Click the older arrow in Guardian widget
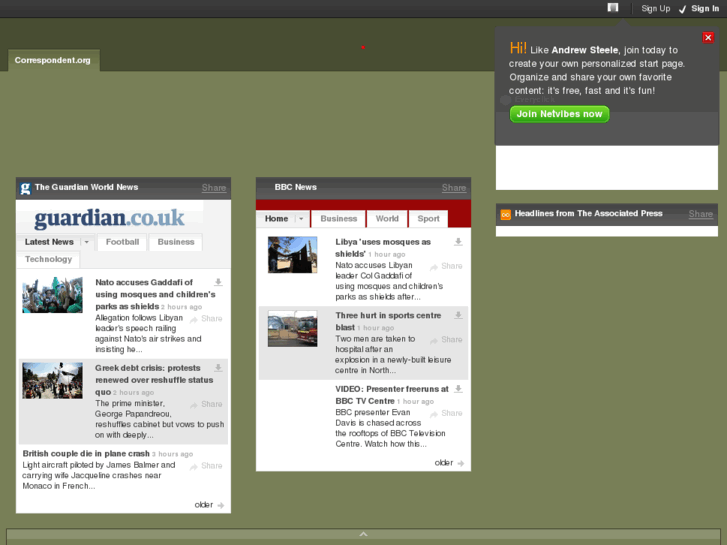This screenshot has height=545, width=727. click(x=221, y=505)
